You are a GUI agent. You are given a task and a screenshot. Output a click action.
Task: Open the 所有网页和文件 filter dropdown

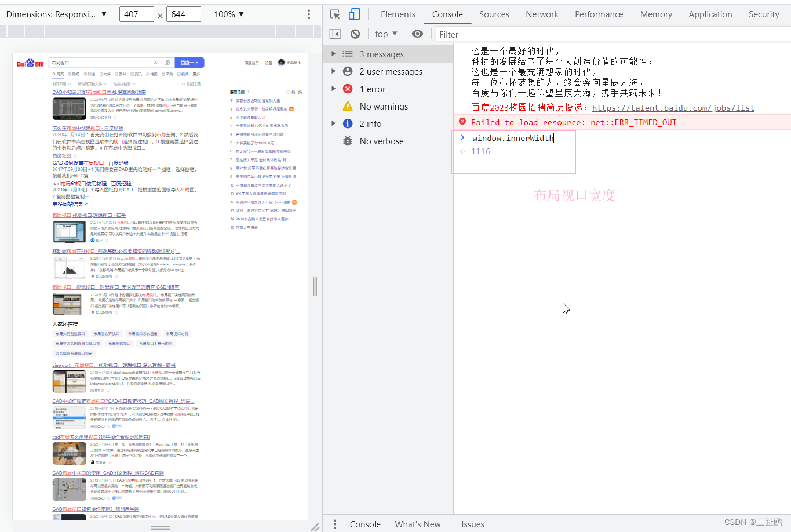(92, 84)
